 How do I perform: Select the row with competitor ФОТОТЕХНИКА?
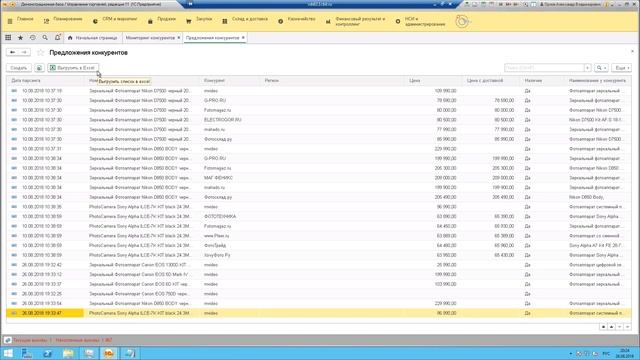pyautogui.click(x=319, y=216)
